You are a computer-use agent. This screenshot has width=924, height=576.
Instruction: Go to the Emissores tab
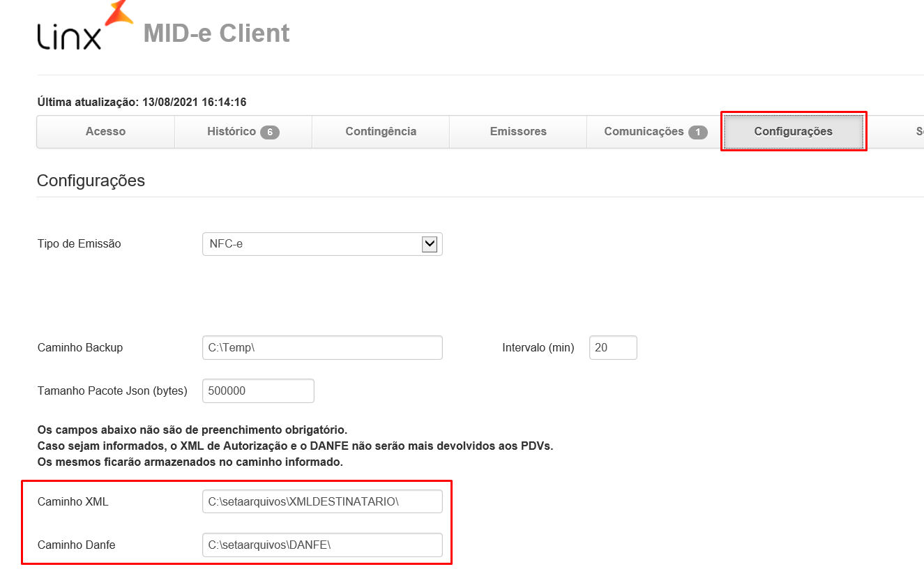coord(518,132)
